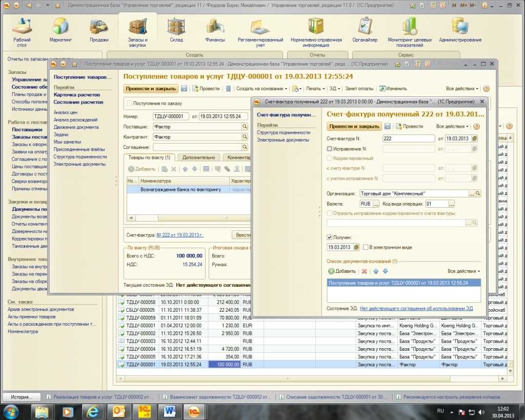
Task: Click the Счет-фактура N input field
Action: pos(408,138)
